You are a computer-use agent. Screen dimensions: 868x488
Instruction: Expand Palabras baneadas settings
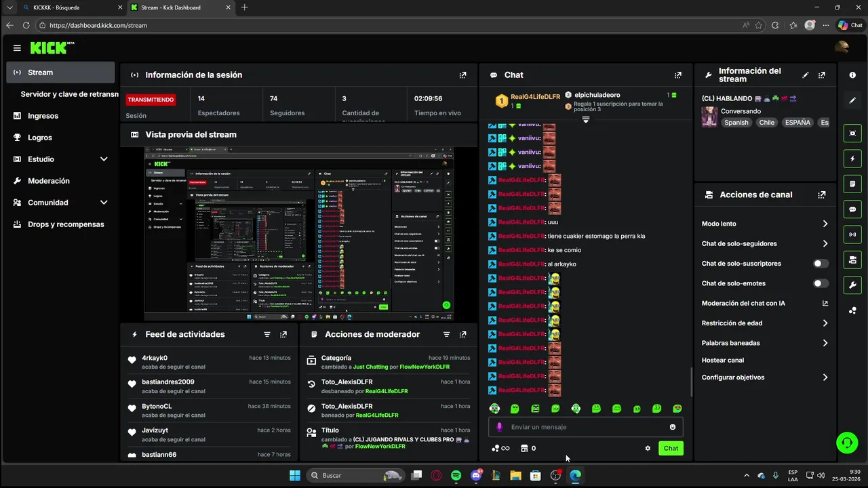pyautogui.click(x=825, y=343)
